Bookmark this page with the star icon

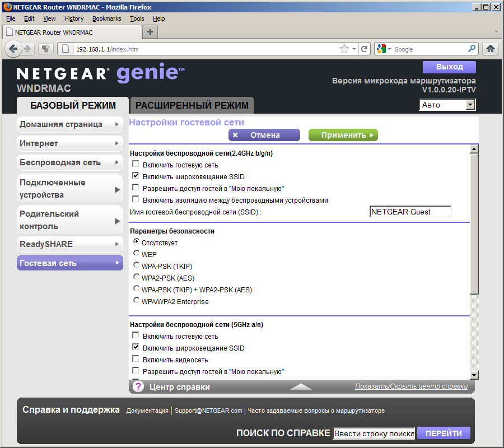(x=344, y=49)
